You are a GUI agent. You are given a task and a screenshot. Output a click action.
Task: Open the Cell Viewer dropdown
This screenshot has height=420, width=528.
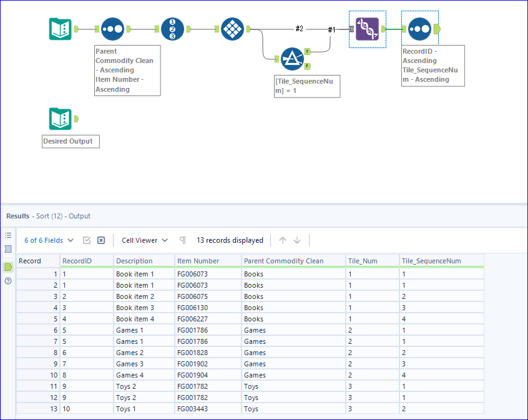coord(145,240)
